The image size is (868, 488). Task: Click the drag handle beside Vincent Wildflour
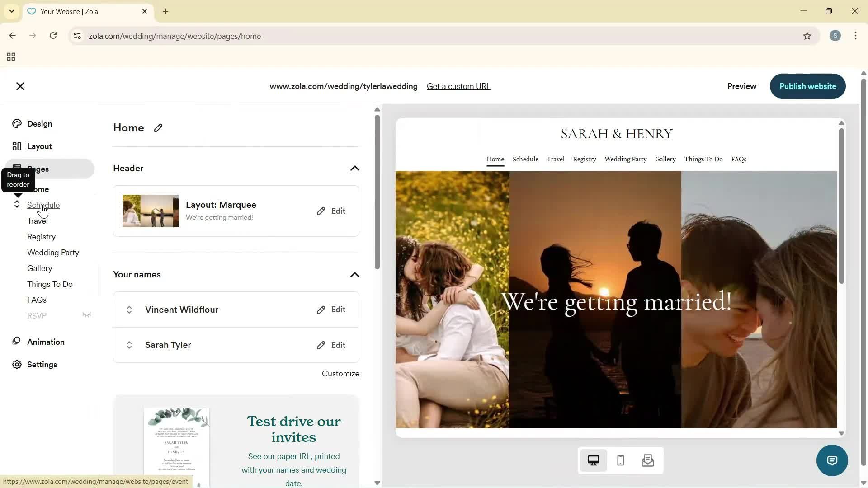pos(129,310)
